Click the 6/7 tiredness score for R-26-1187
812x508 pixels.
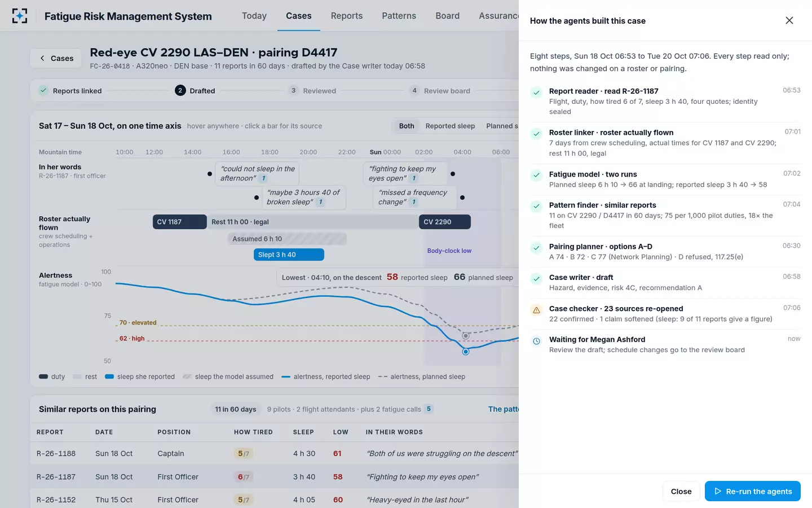pos(243,477)
